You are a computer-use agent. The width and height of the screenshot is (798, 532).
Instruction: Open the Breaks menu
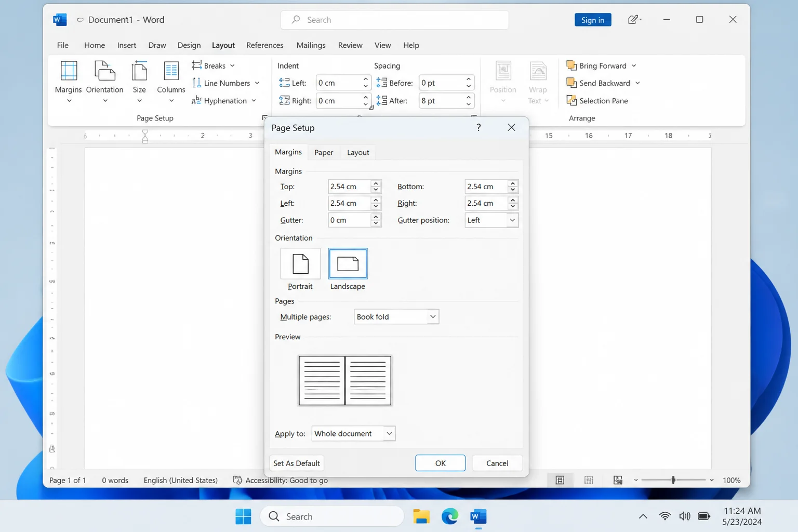pyautogui.click(x=213, y=65)
